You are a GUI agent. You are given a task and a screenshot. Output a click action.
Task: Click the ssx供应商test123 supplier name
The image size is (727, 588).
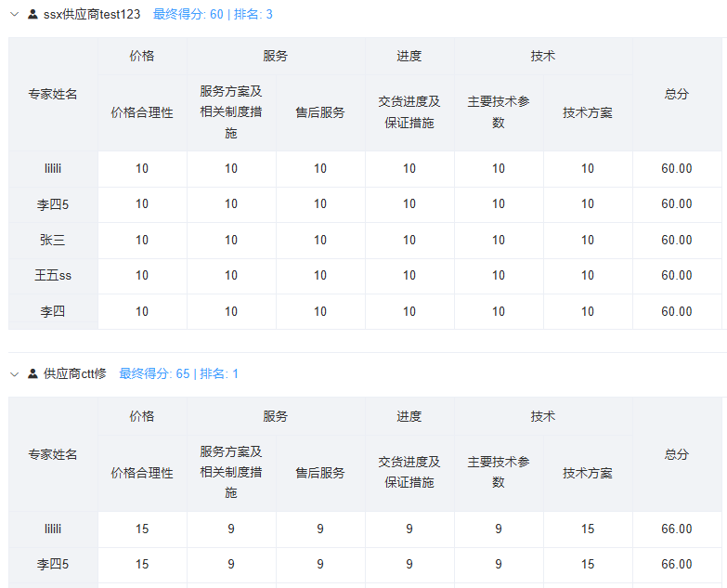click(92, 14)
